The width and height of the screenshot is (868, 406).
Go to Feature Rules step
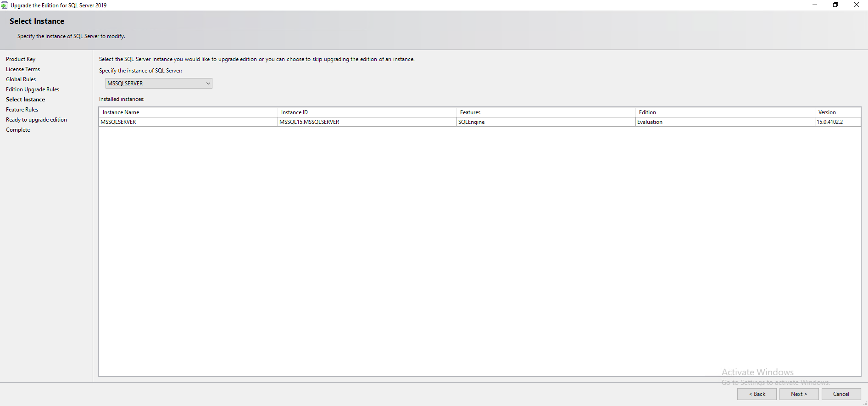point(22,110)
